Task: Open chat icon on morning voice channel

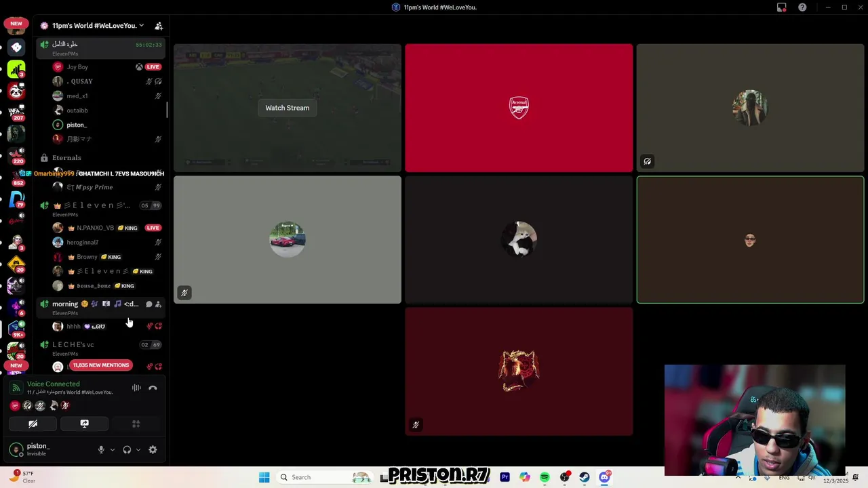Action: click(x=149, y=304)
